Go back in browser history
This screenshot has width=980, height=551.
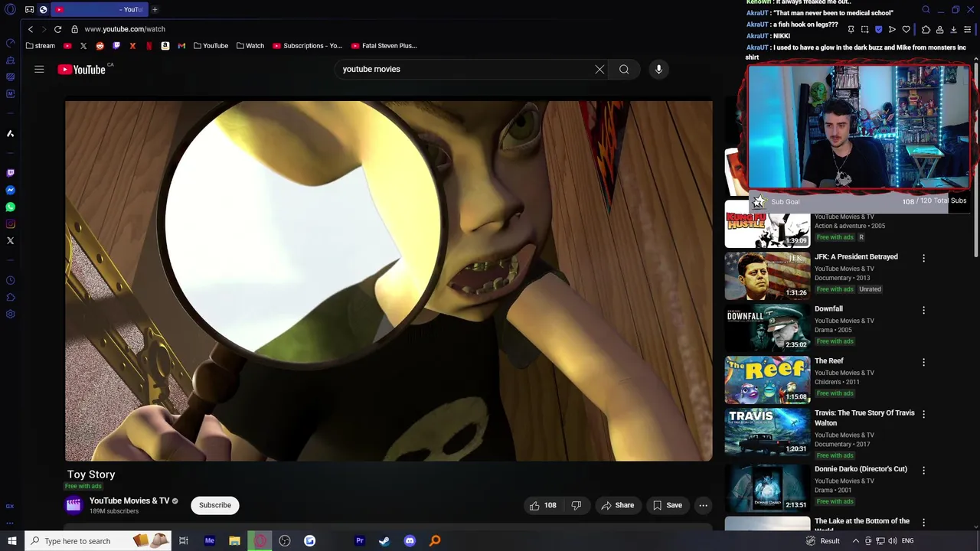(31, 29)
